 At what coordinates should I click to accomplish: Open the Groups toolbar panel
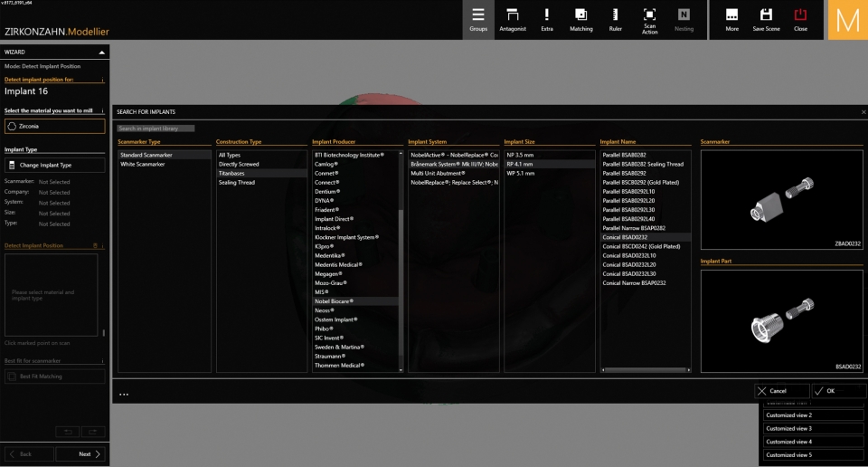(x=478, y=20)
